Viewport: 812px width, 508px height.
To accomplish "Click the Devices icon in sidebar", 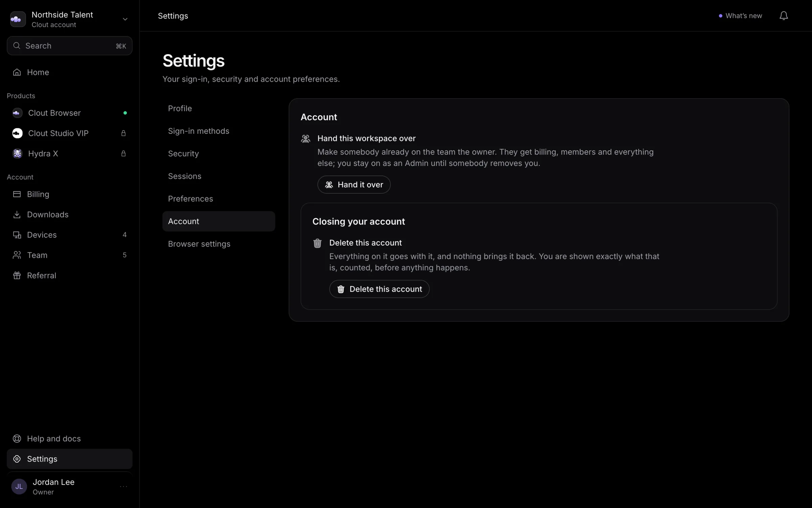I will (x=17, y=235).
